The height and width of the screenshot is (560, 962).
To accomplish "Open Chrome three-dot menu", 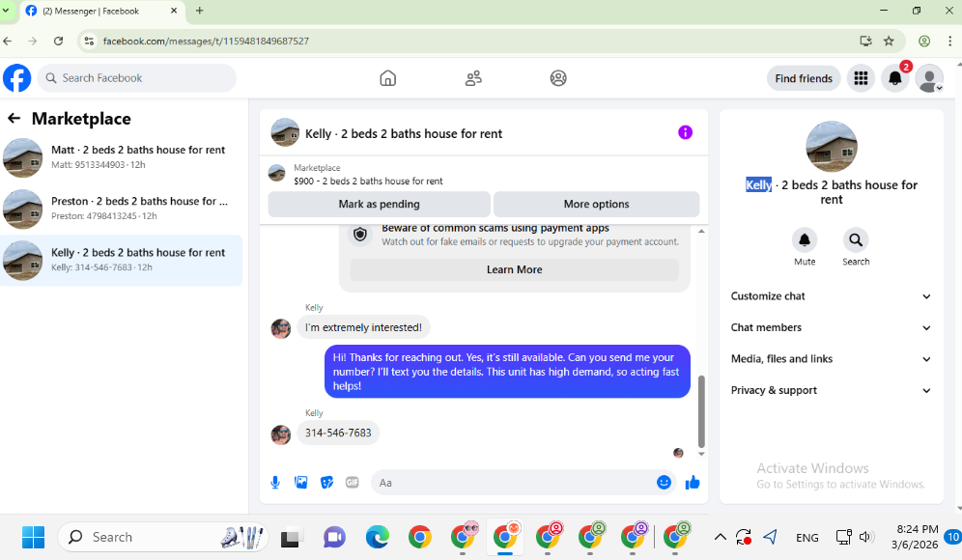I will 949,42.
